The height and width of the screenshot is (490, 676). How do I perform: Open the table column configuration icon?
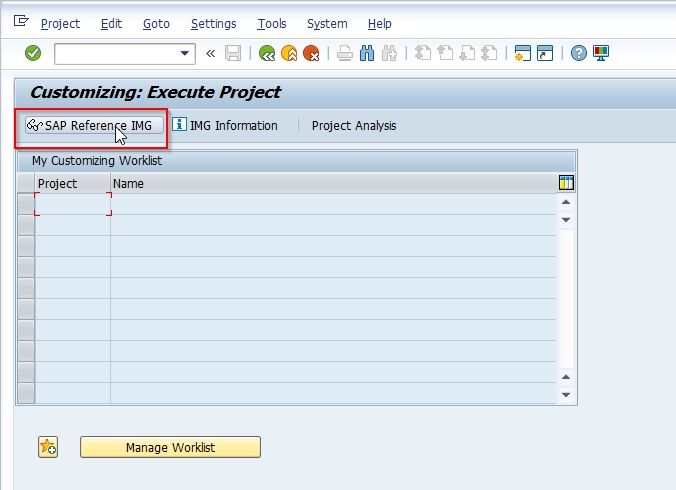(x=566, y=183)
